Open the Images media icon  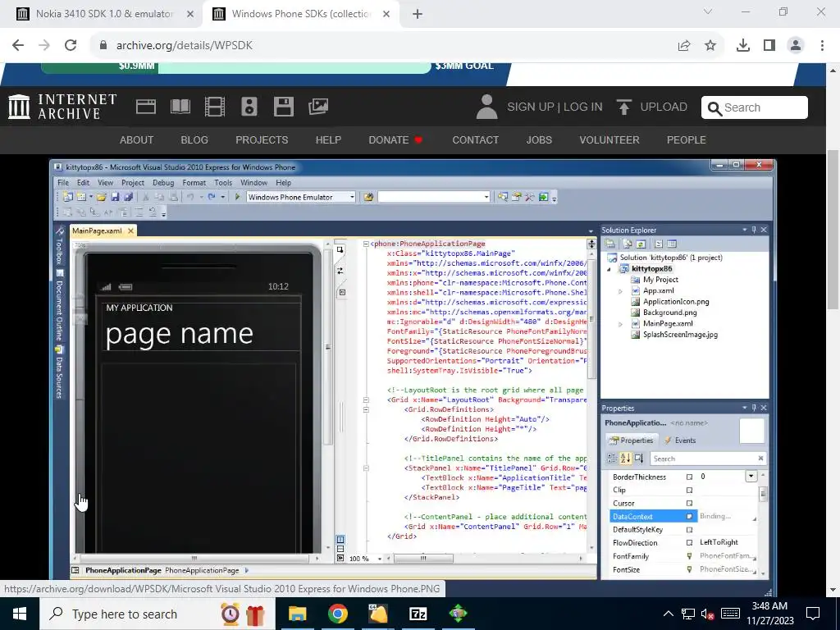[x=318, y=107]
